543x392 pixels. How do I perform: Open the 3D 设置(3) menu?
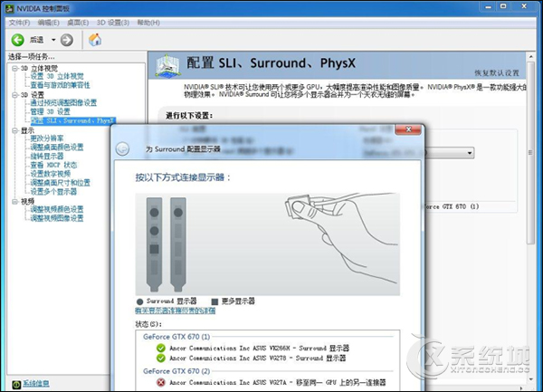113,23
